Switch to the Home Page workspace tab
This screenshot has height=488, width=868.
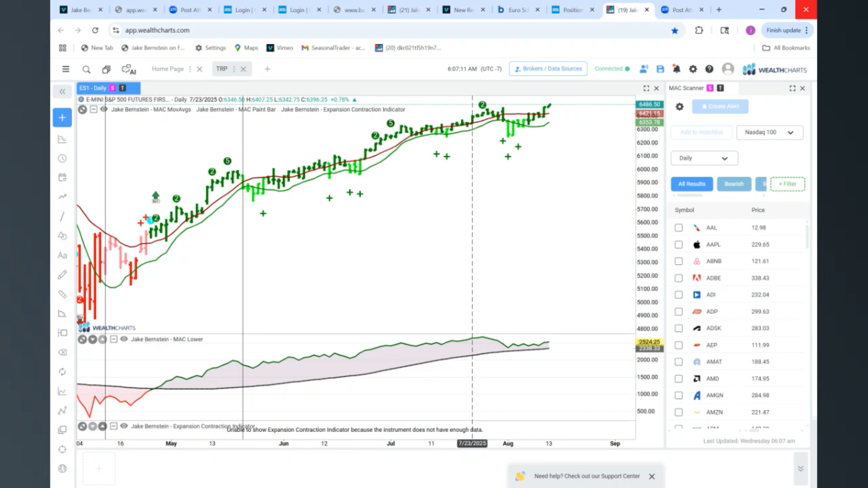tap(168, 69)
